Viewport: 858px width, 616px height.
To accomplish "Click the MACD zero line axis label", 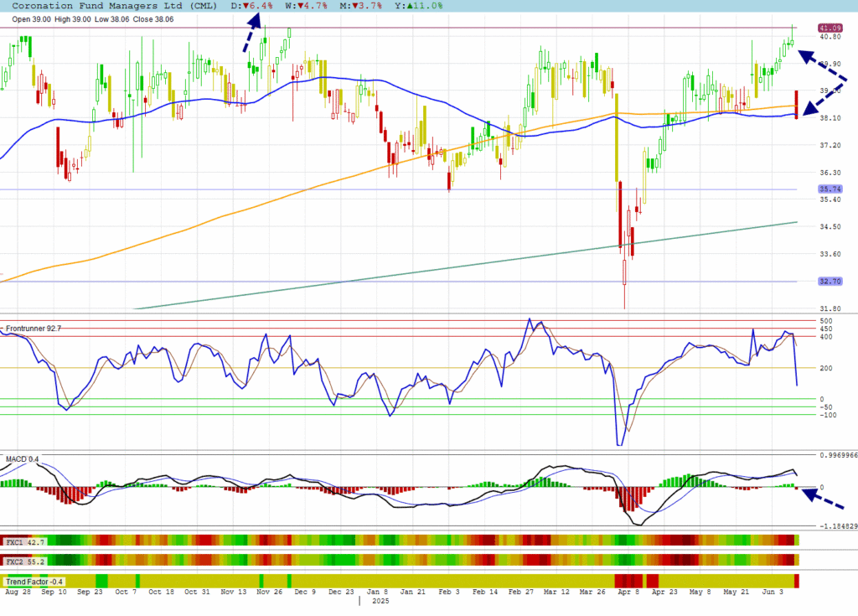I will (x=822, y=487).
